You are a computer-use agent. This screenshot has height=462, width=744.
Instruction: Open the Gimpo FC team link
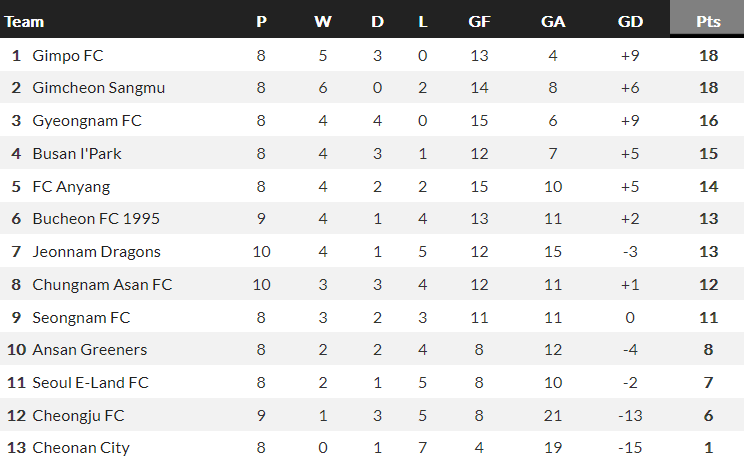tap(67, 56)
